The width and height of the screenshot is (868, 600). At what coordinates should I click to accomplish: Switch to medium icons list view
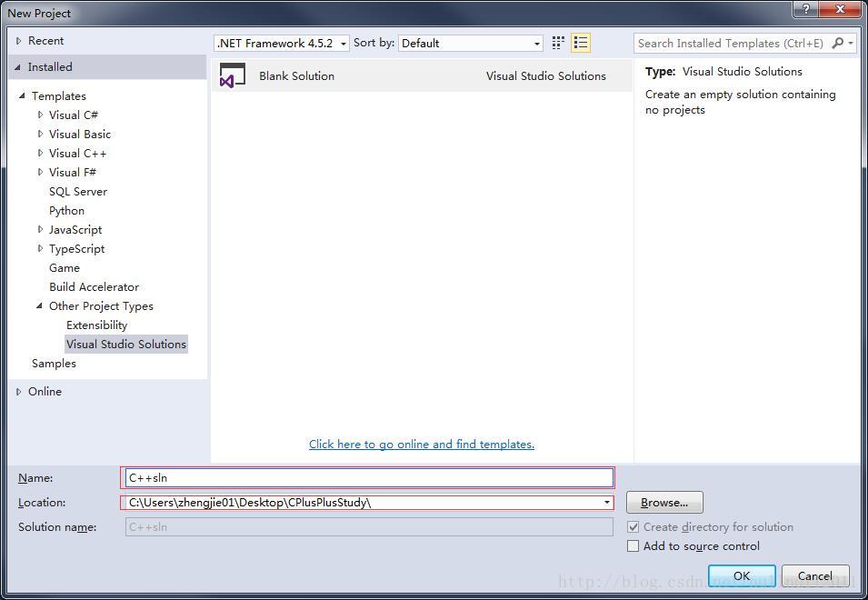[581, 43]
